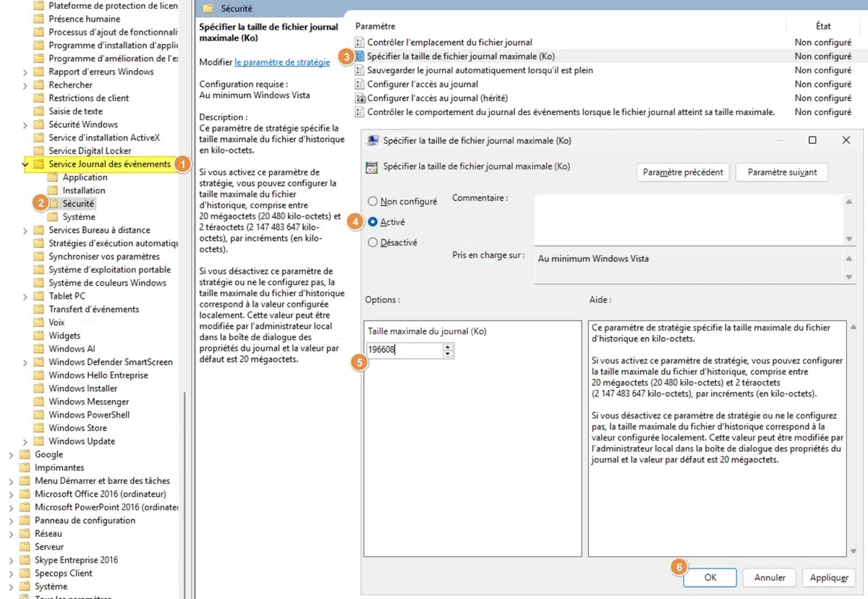Click the Commentaire box scroll down arrow
The width and height of the screenshot is (868, 599).
[x=849, y=239]
